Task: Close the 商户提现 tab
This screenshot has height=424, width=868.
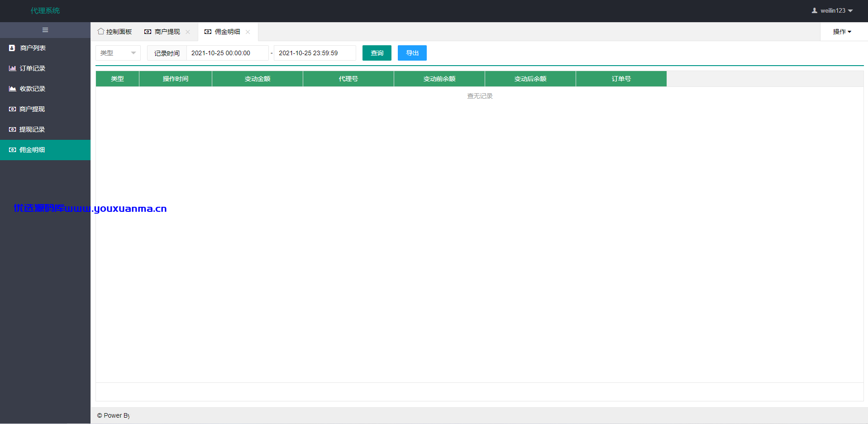Action: [188, 32]
